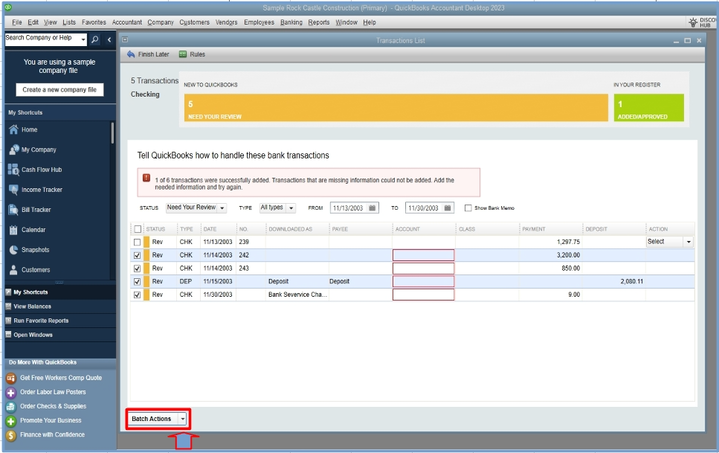Click Create a new company file button
The width and height of the screenshot is (719, 453).
pos(60,89)
